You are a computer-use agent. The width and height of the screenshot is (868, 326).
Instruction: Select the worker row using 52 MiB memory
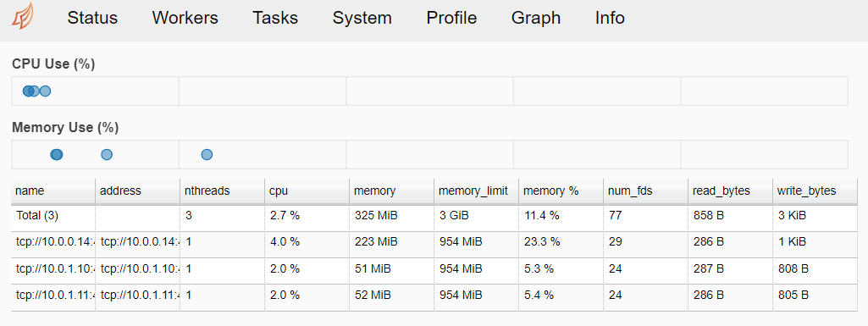click(x=434, y=296)
